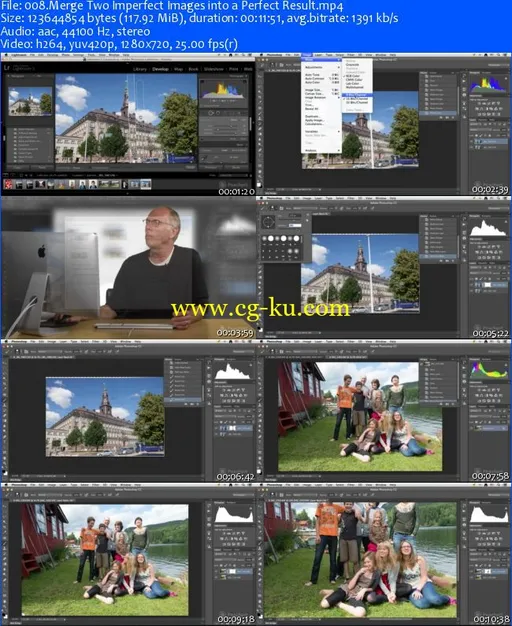Select Grayscale in the Mode submenu
This screenshot has height=626, width=512.
(x=357, y=64)
